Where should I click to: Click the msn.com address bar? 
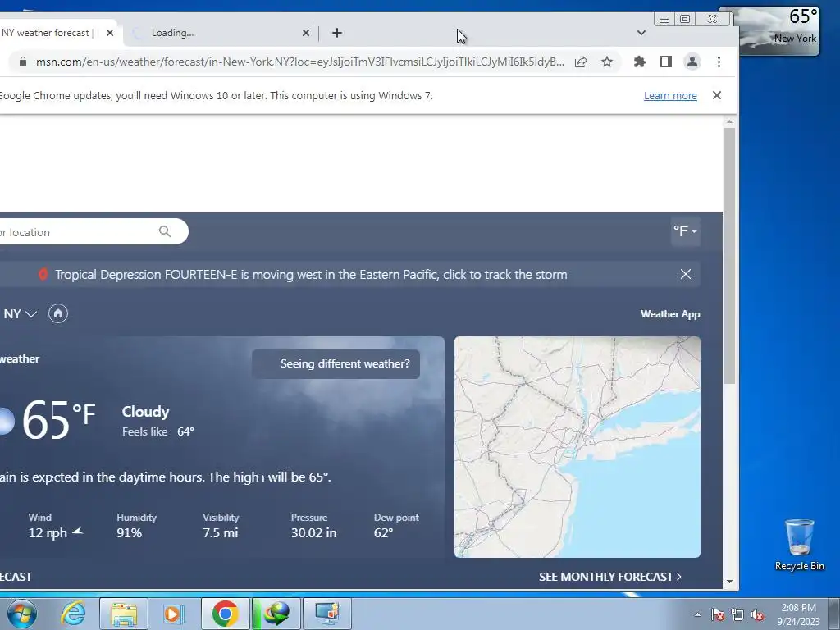coord(300,62)
